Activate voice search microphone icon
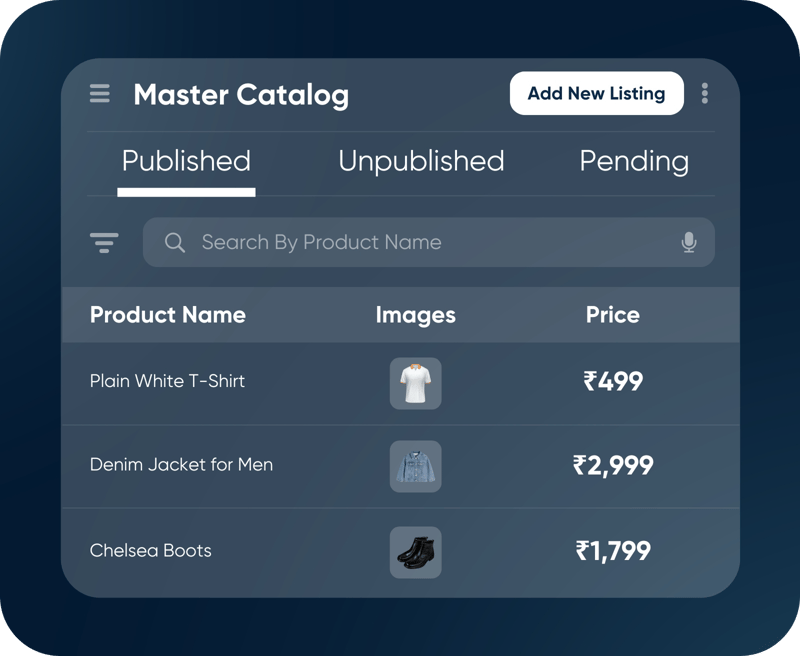 (x=688, y=242)
